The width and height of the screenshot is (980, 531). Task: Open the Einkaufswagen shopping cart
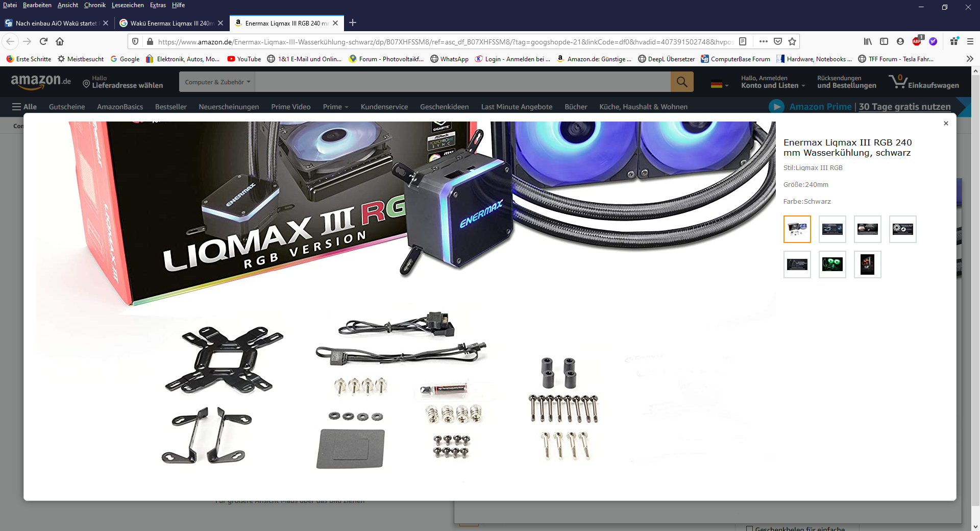[924, 82]
